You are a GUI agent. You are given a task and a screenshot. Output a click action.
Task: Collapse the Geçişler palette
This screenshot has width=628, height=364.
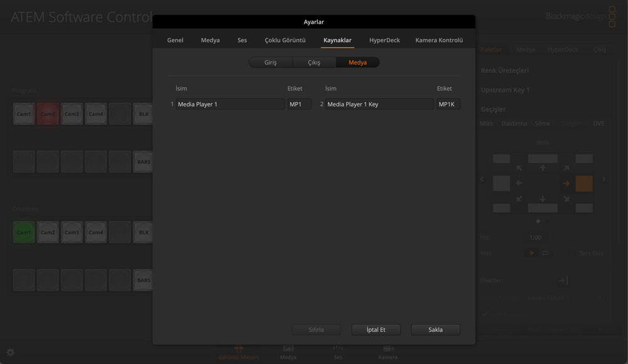(493, 109)
